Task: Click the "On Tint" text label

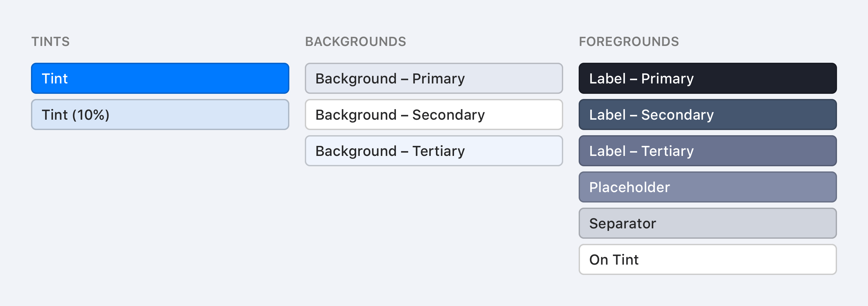Action: (x=614, y=260)
